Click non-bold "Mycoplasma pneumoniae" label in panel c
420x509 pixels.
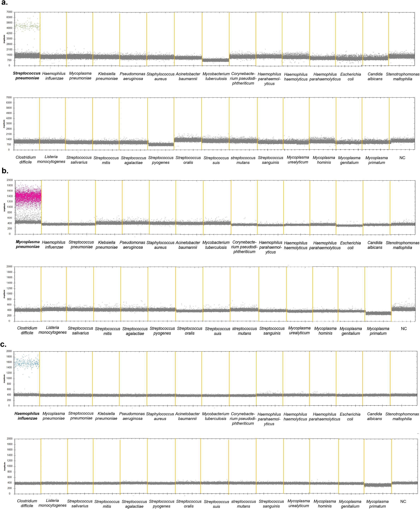point(54,416)
